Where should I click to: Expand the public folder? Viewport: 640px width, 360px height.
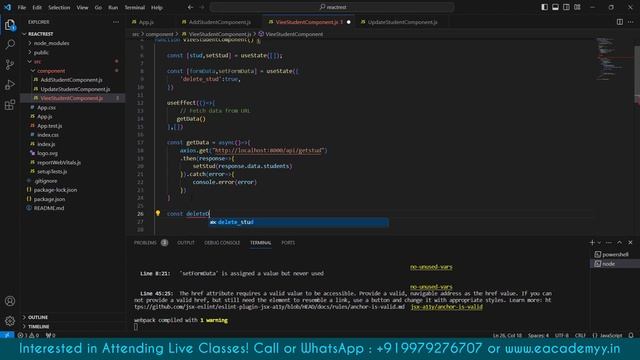(x=41, y=53)
